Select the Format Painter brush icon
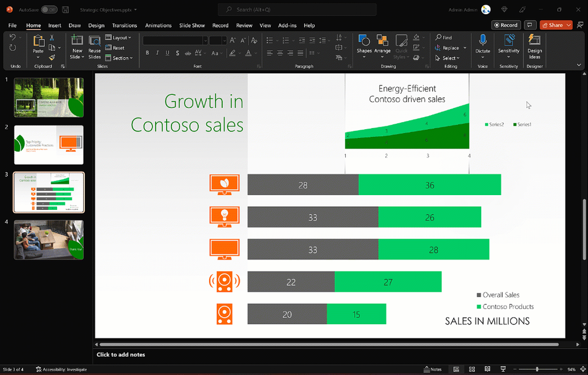 [52, 58]
